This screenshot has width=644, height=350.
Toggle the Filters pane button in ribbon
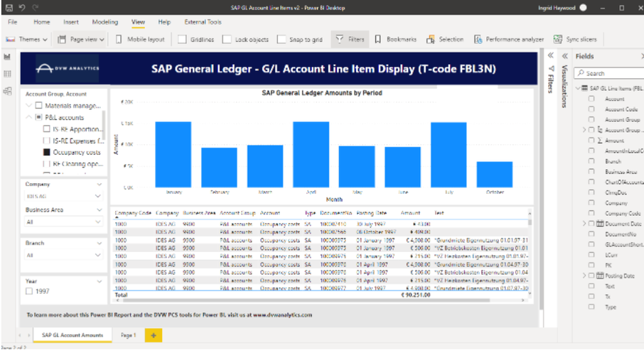[350, 40]
